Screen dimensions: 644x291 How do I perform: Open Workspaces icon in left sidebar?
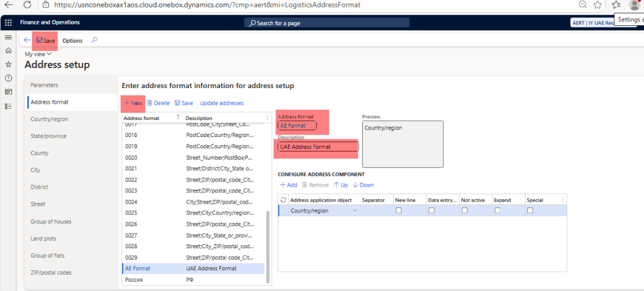8,92
